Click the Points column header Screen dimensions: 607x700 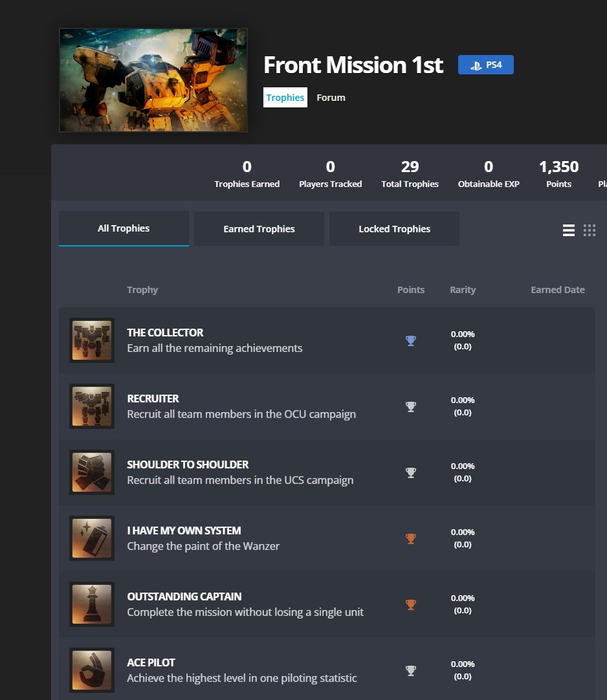tap(411, 290)
